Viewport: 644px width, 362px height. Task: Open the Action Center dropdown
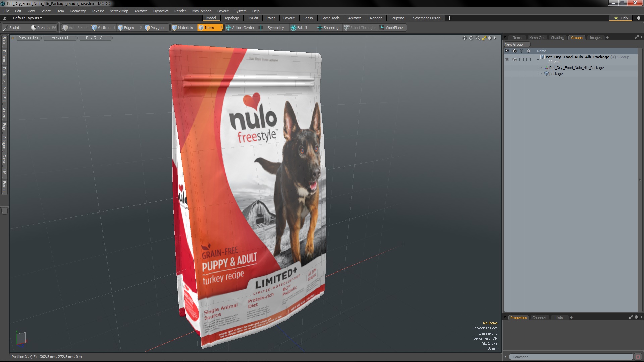tap(240, 28)
